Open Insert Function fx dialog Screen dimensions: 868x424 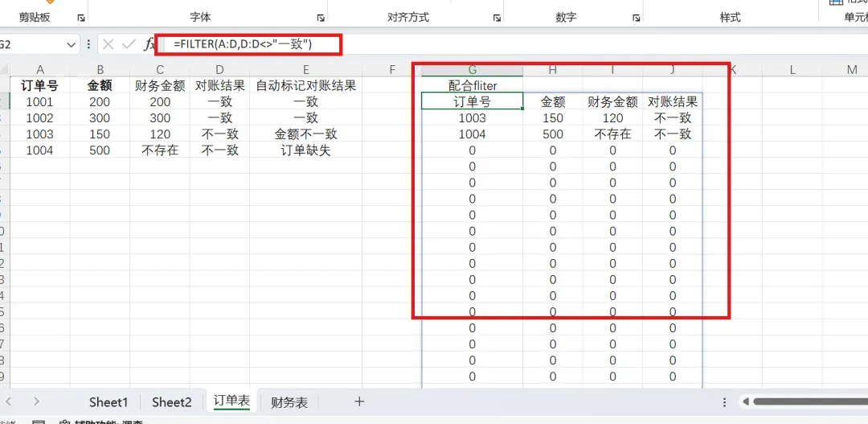[149, 45]
